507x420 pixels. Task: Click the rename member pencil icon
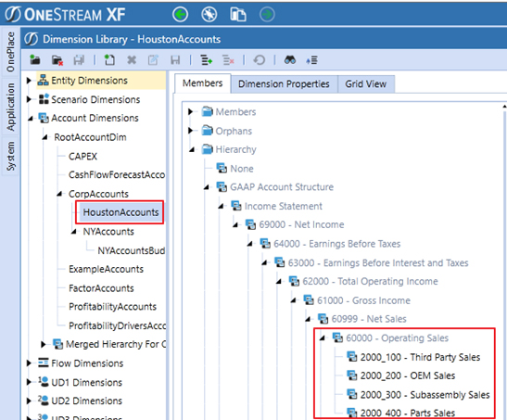pyautogui.click(x=153, y=60)
